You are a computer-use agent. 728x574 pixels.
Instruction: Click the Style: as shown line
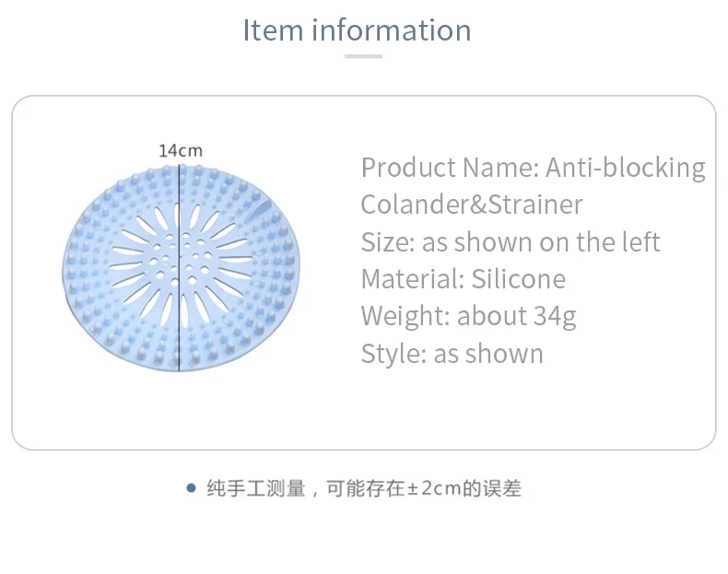(x=452, y=354)
